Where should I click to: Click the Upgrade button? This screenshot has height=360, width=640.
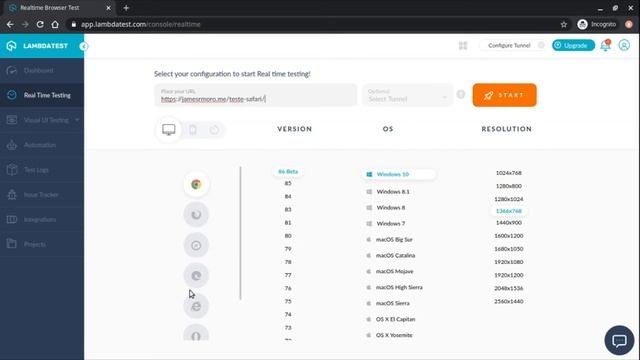[x=573, y=45]
